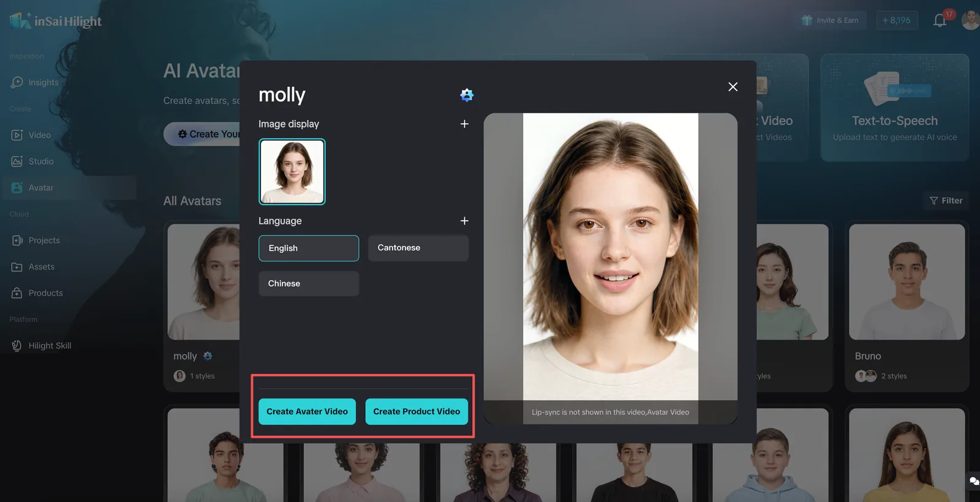Click Bruno's 2 styles label

894,376
